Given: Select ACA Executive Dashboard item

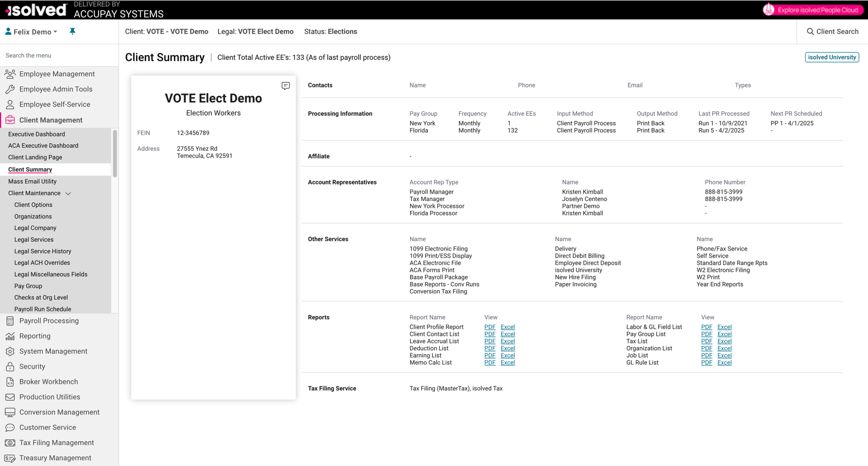Looking at the screenshot, I should (43, 146).
